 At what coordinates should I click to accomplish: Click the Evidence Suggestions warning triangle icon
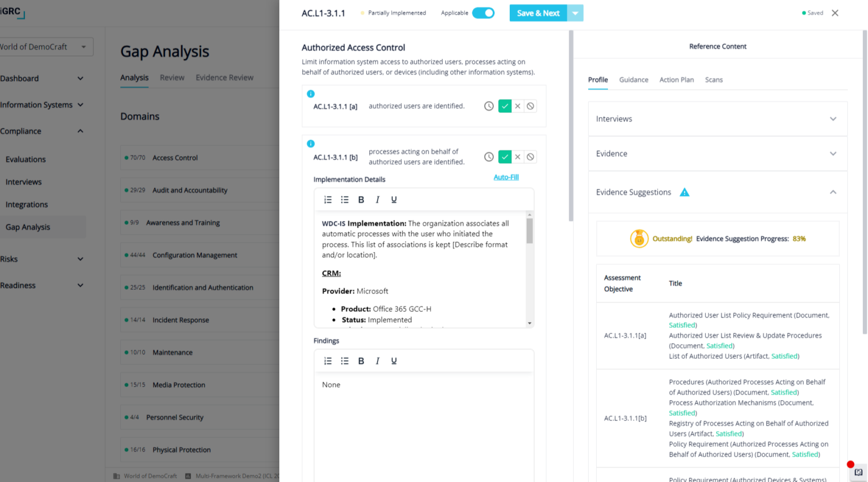pyautogui.click(x=684, y=193)
